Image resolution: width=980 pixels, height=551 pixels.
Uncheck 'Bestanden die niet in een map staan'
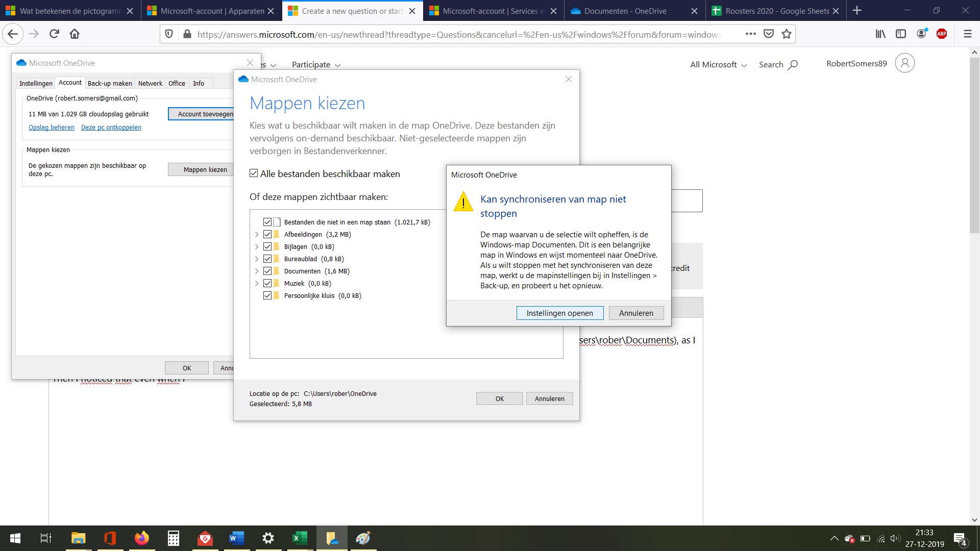pos(267,222)
